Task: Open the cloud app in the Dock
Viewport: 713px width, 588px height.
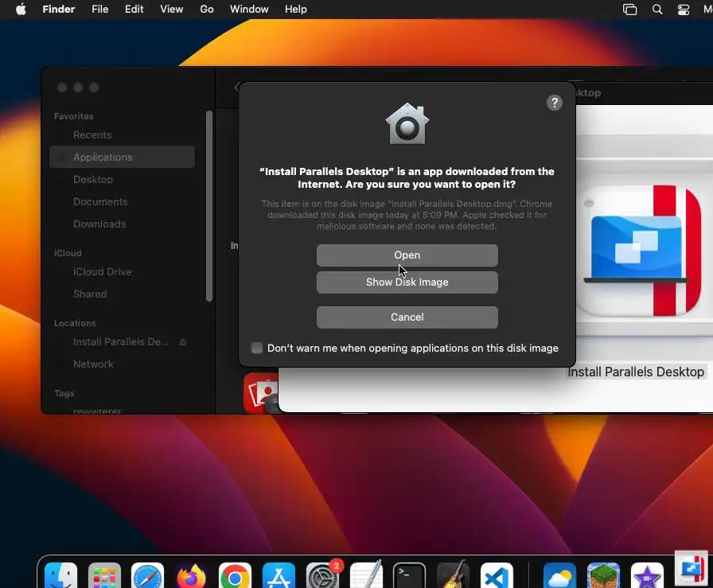Action: tap(559, 577)
